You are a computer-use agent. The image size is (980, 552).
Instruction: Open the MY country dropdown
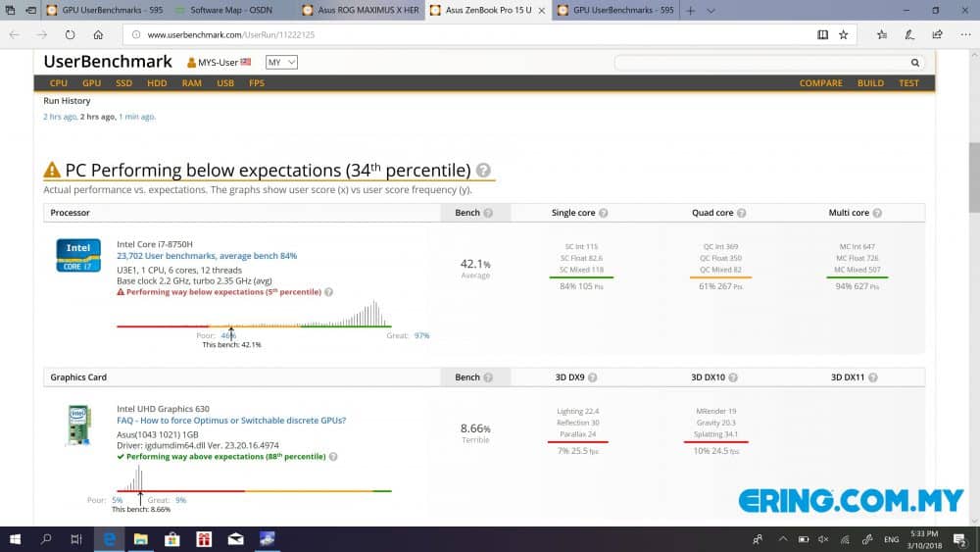pos(281,63)
